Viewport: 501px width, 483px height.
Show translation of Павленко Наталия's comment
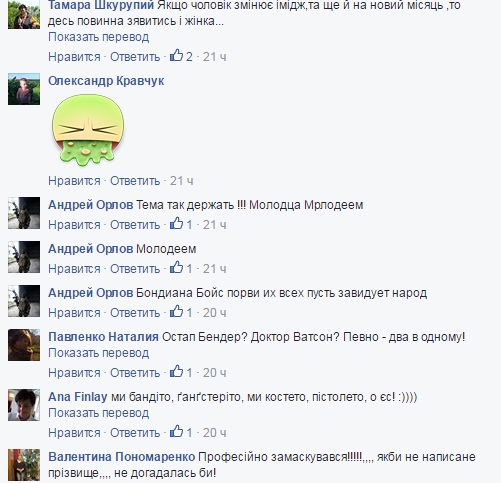point(98,353)
